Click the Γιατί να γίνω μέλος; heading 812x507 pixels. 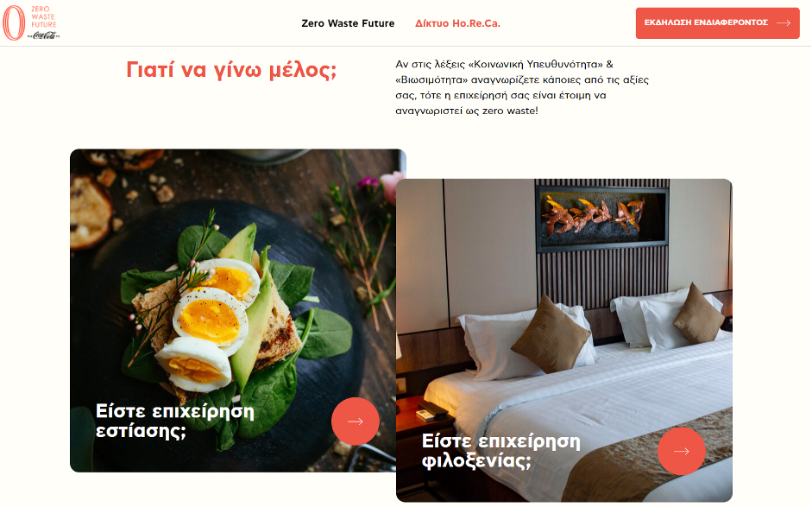tap(231, 70)
